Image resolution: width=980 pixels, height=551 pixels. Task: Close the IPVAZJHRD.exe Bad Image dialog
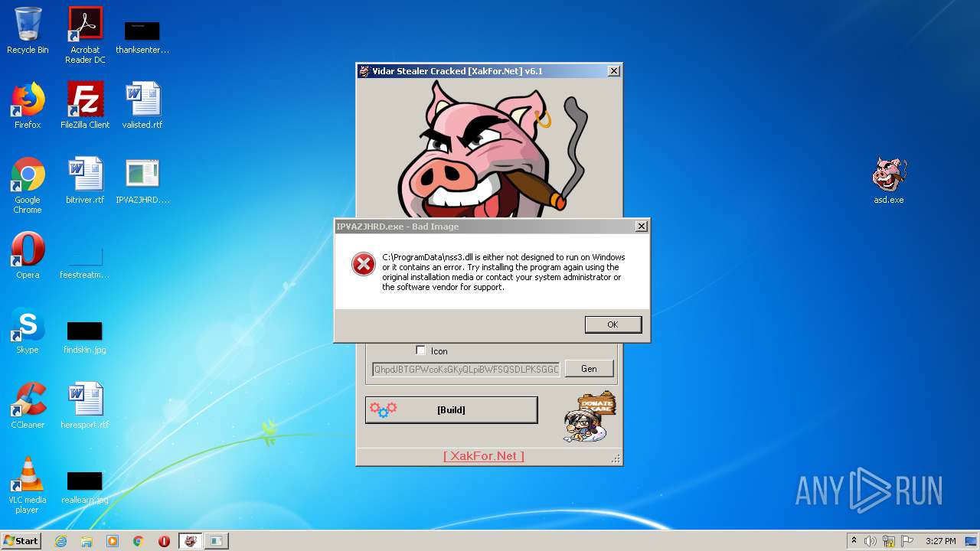tap(642, 227)
